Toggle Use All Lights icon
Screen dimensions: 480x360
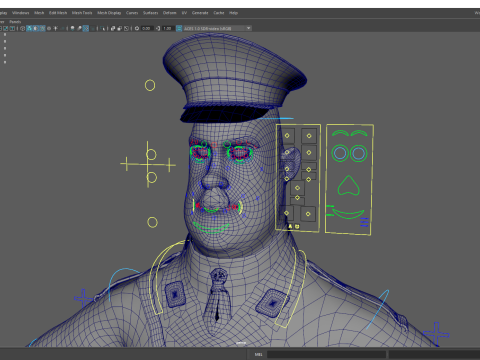point(55,28)
